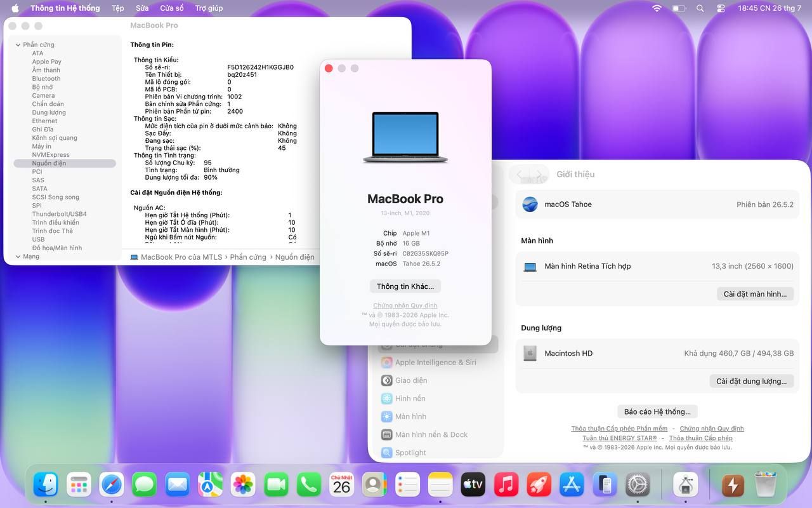Open the Tệp menu
The width and height of the screenshot is (812, 508).
[118, 8]
